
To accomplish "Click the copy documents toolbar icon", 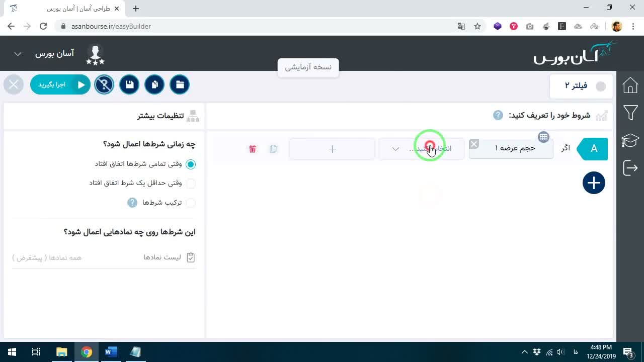I will coord(154,84).
